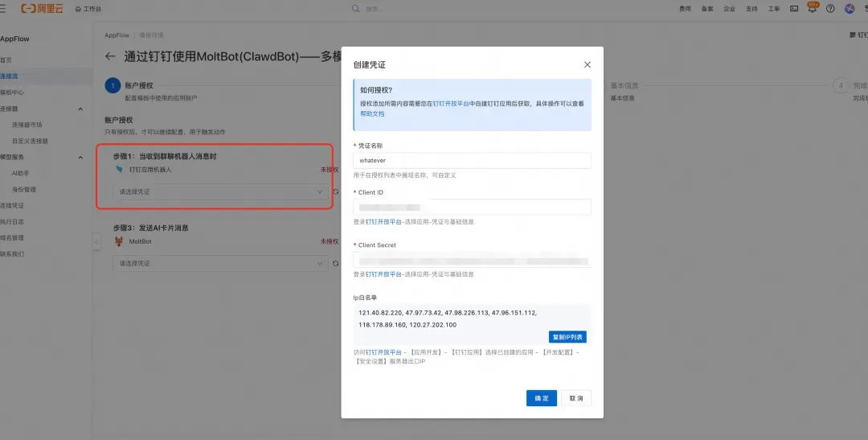
Task: Open the help question-mark icon
Action: tap(830, 9)
